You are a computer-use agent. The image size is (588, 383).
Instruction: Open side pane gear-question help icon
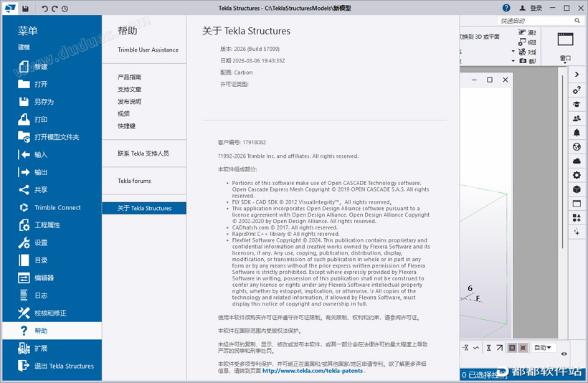[577, 90]
